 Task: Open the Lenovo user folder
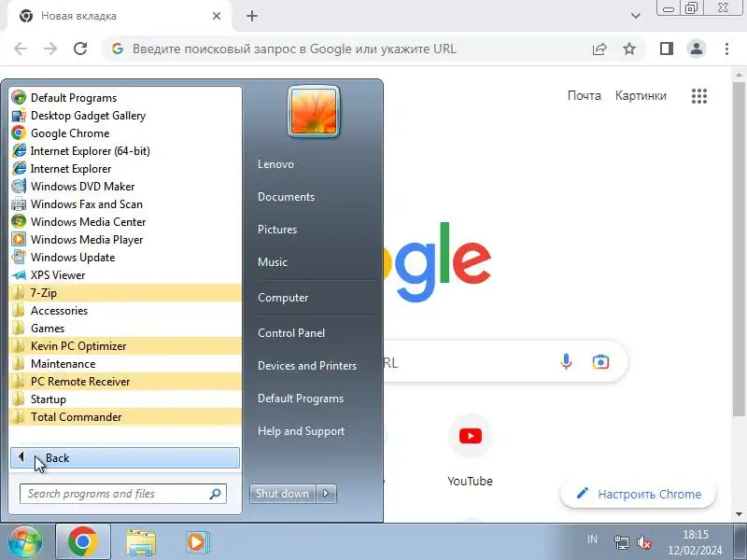coord(275,164)
